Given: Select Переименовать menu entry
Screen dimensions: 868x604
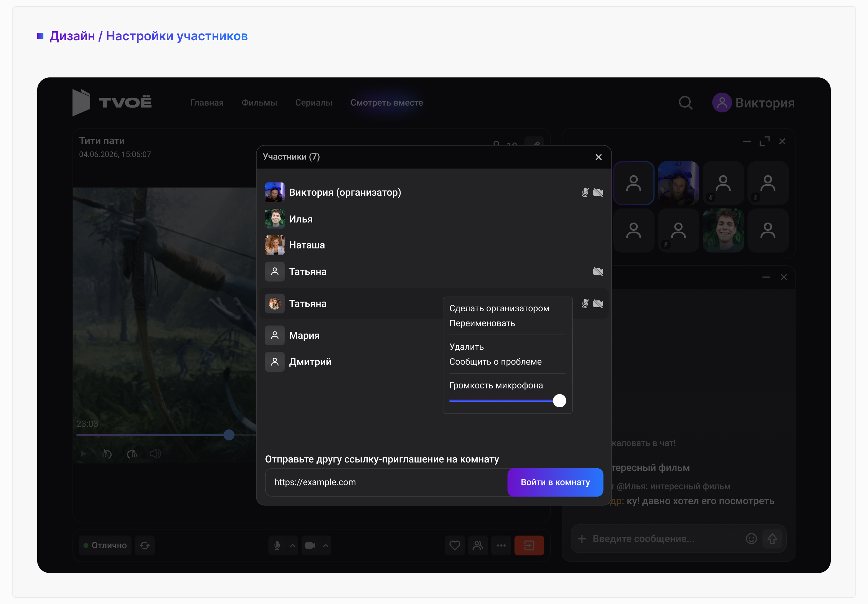Looking at the screenshot, I should point(482,323).
